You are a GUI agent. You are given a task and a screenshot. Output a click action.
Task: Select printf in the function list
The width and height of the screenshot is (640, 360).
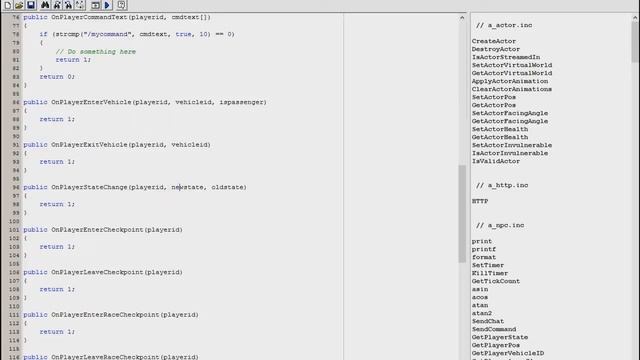[x=484, y=249]
